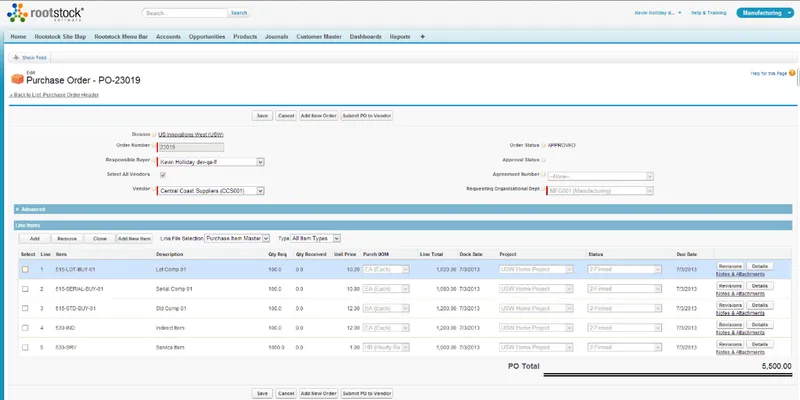The height and width of the screenshot is (400, 800).
Task: Click the Search button in header
Action: pos(239,13)
